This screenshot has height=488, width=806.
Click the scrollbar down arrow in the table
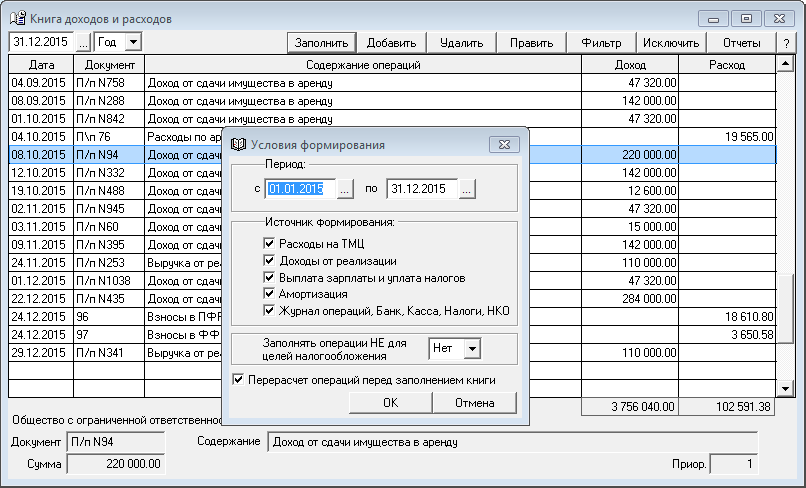pos(785,389)
